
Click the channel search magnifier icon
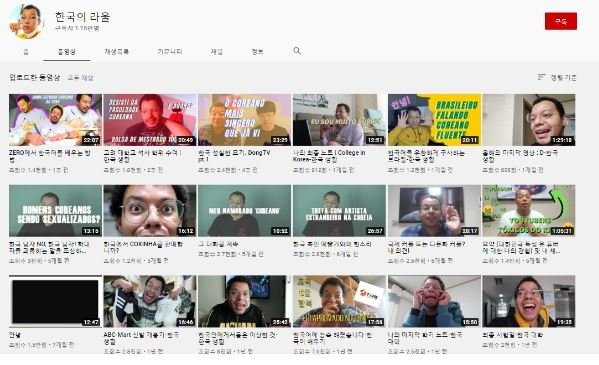[x=297, y=51]
